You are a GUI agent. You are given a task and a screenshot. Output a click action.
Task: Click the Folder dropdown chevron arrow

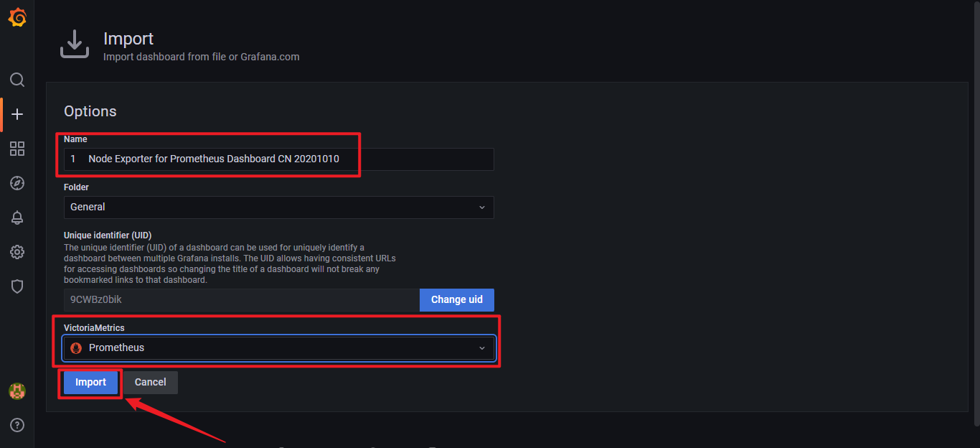point(482,207)
